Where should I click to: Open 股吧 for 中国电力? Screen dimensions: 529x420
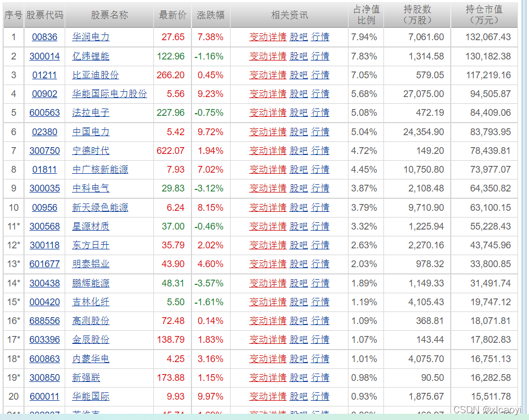(x=298, y=132)
